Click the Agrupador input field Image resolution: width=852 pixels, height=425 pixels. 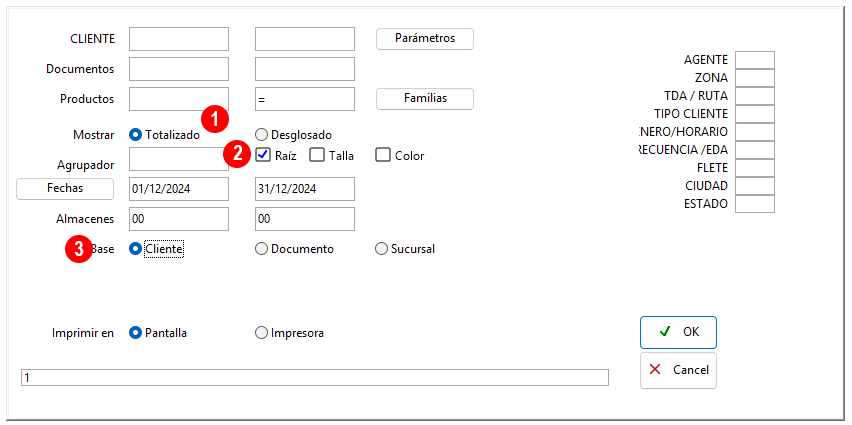179,159
